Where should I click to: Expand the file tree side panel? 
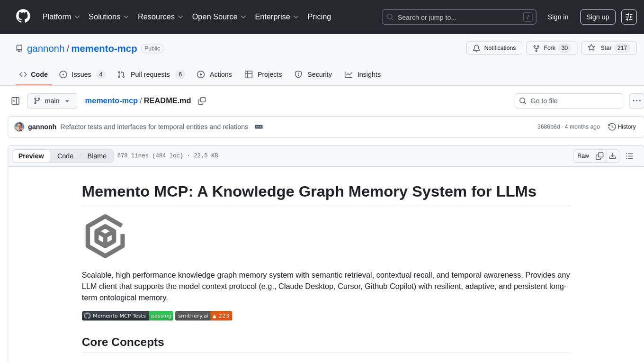[16, 101]
